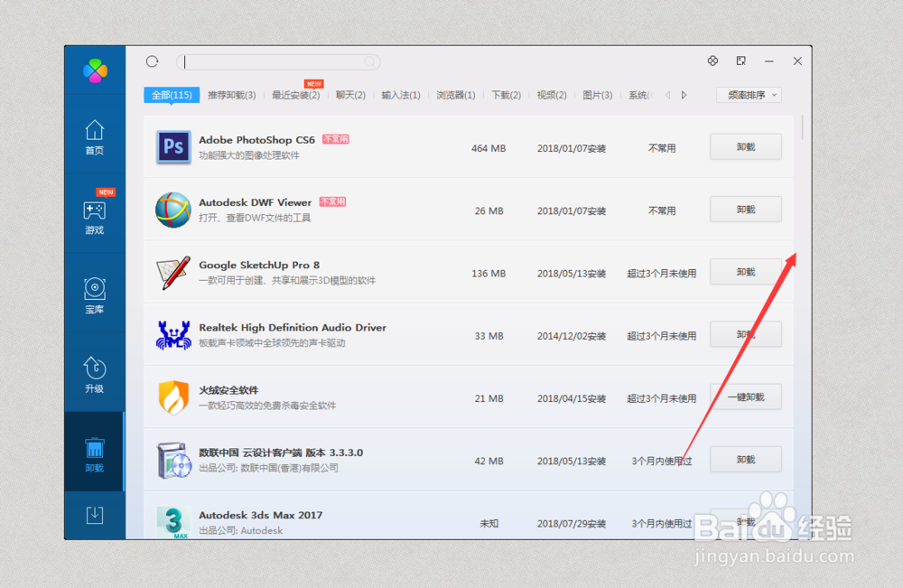The image size is (903, 588).
Task: Click the Realtek audio driver crab icon
Action: (x=173, y=335)
